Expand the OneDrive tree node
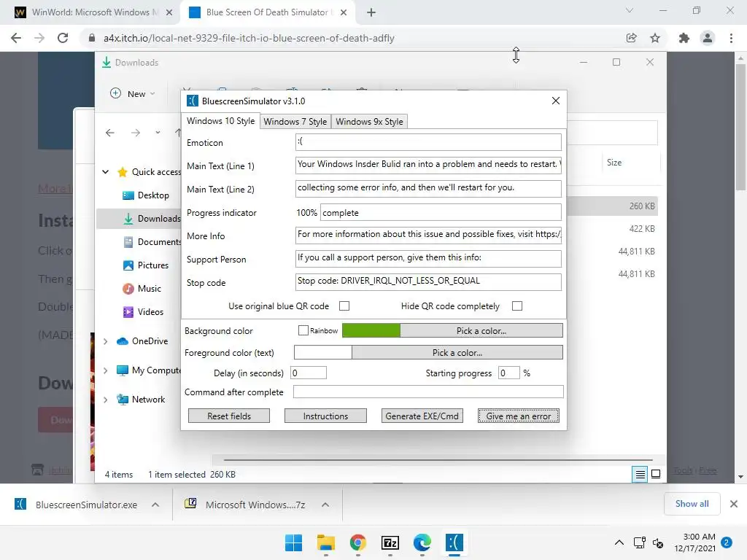The width and height of the screenshot is (747, 560). (x=106, y=341)
